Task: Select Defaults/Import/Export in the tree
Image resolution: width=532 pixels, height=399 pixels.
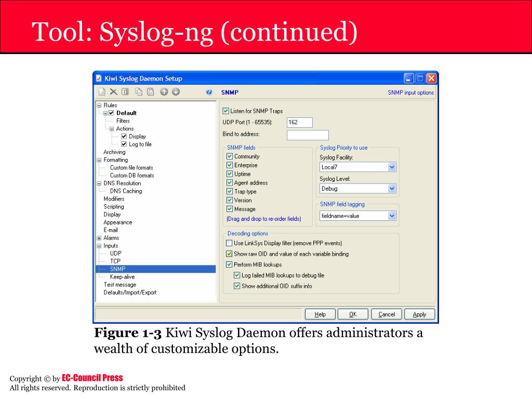Action: pyautogui.click(x=130, y=292)
